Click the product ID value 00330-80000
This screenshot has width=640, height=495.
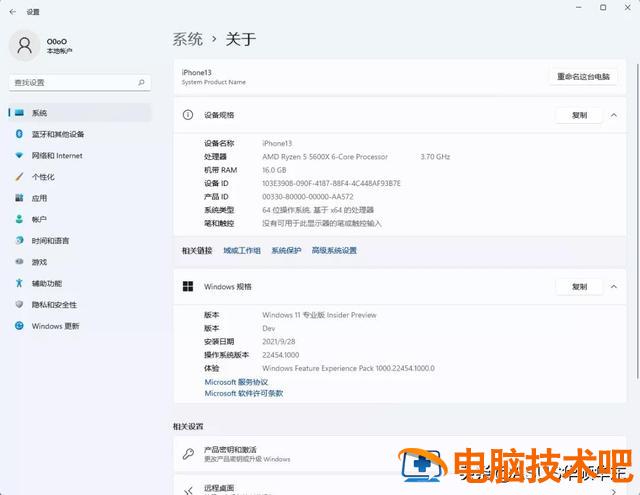(x=308, y=197)
